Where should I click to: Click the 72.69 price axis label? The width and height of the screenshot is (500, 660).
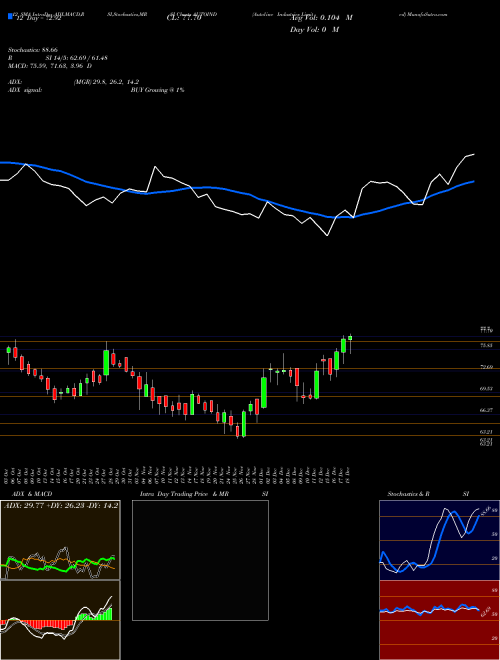pyautogui.click(x=486, y=367)
